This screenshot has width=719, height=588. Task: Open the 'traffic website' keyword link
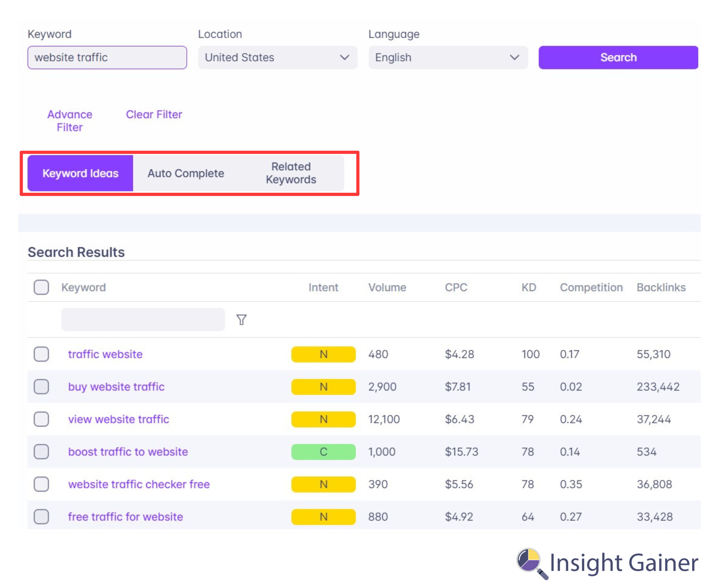pos(105,354)
